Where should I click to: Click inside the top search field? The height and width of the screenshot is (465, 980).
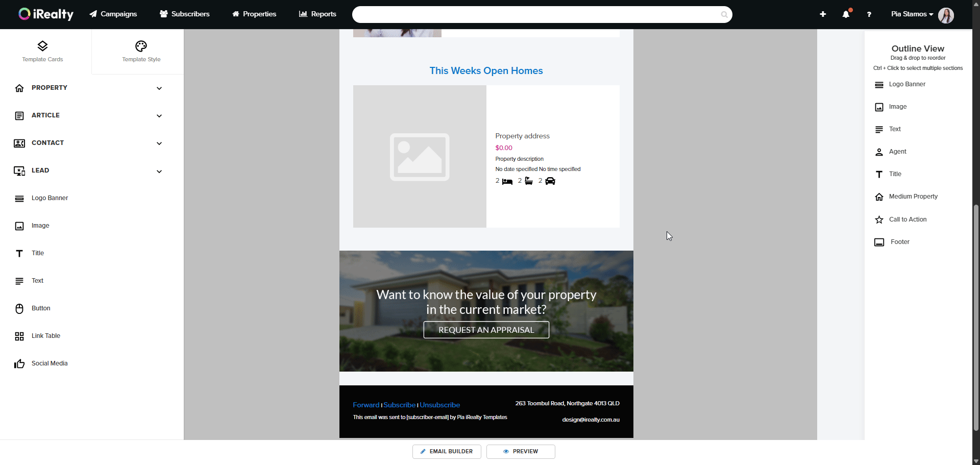[536, 14]
